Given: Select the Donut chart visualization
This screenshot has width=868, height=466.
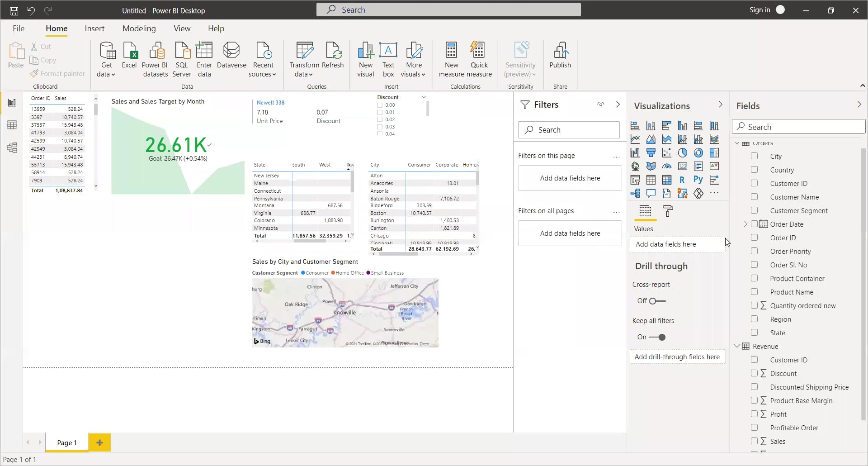Looking at the screenshot, I should (698, 153).
